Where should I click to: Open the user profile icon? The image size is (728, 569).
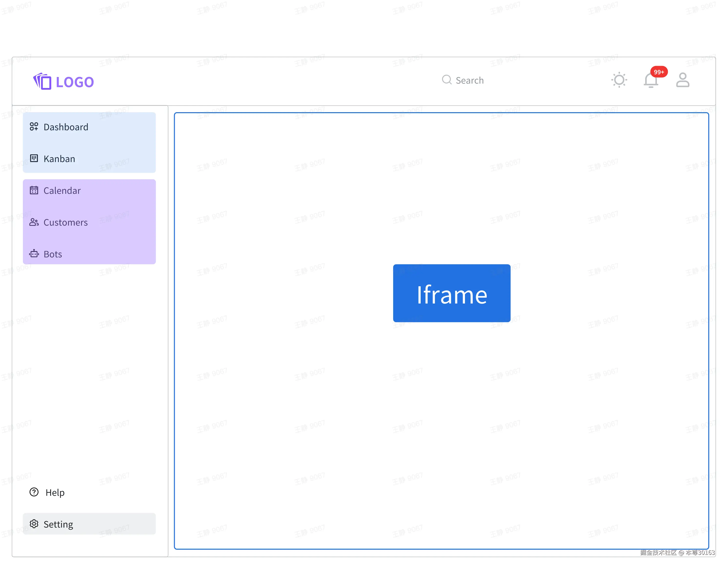682,80
